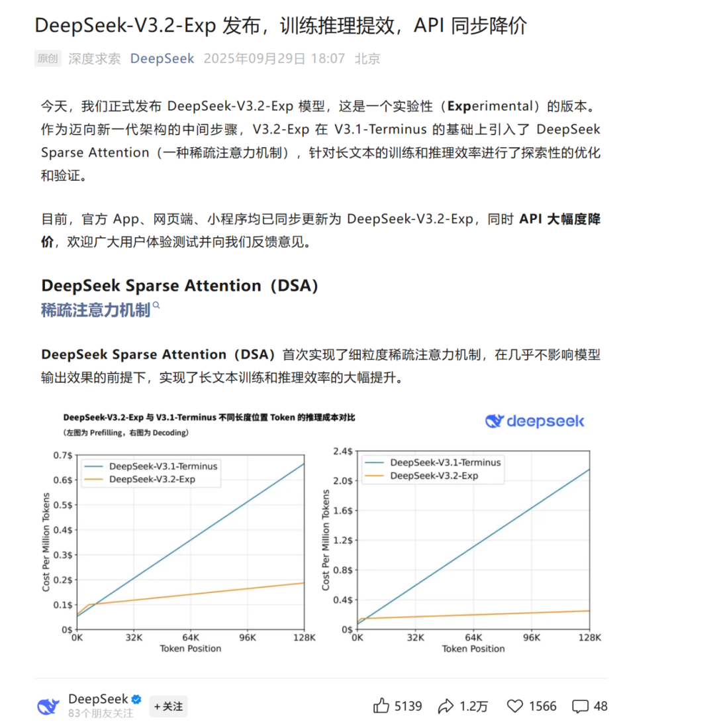Screen dimensions: 715x728
Task: Click the blue verified badge beside DeepSeek
Action: [136, 700]
